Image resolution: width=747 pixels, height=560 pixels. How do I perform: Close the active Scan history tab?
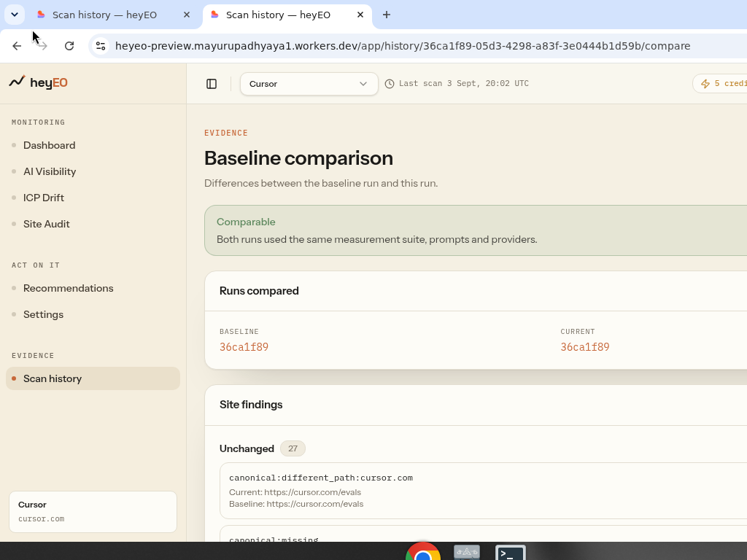click(360, 15)
